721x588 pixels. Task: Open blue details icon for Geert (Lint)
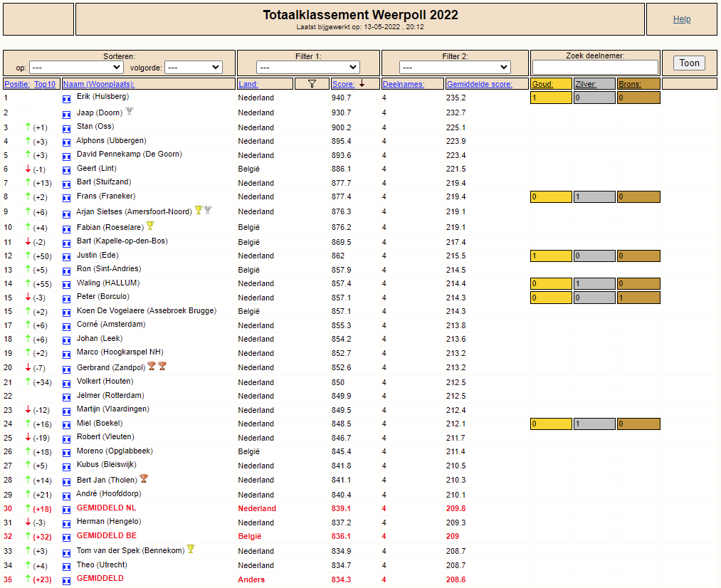[x=66, y=169]
